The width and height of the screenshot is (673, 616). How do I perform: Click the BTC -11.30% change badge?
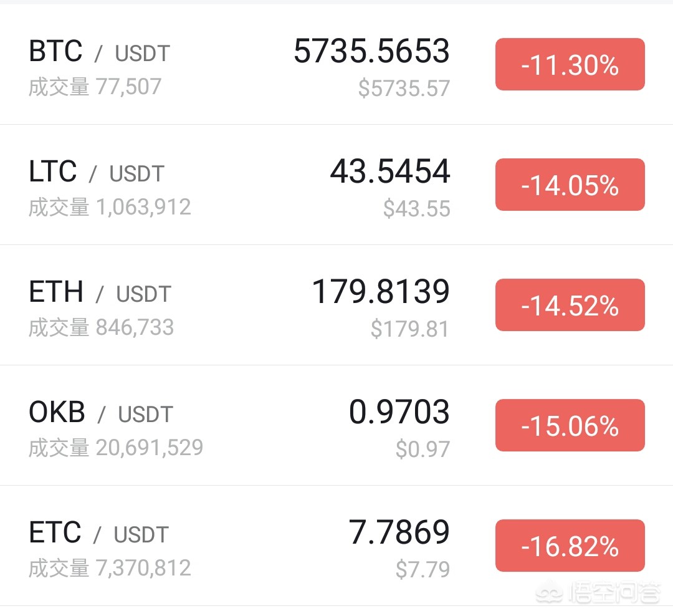pyautogui.click(x=570, y=65)
